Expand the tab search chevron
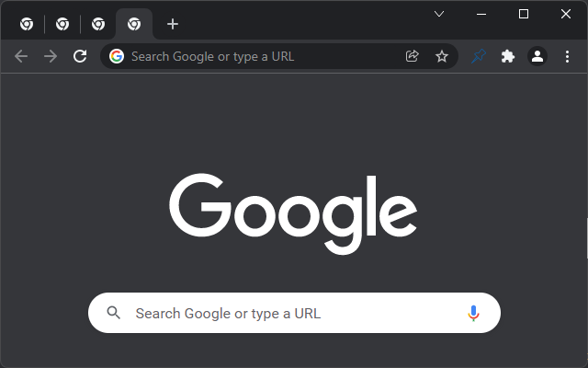This screenshot has height=368, width=588. tap(439, 15)
